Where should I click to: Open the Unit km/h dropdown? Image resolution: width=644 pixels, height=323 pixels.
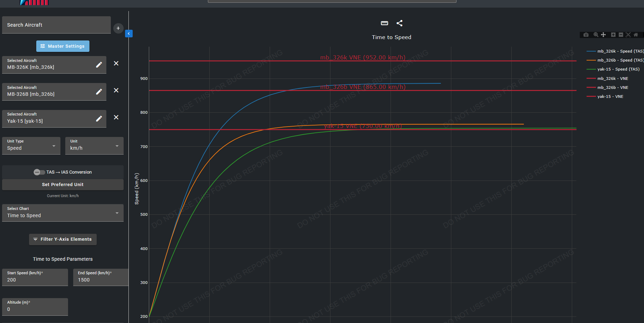(x=94, y=146)
